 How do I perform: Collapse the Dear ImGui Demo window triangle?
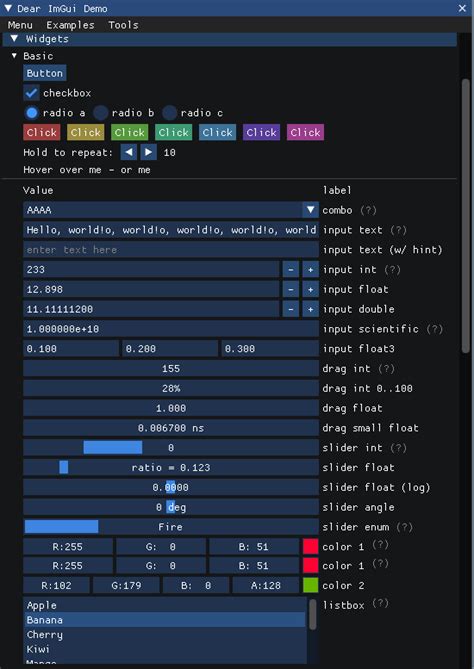[8, 8]
